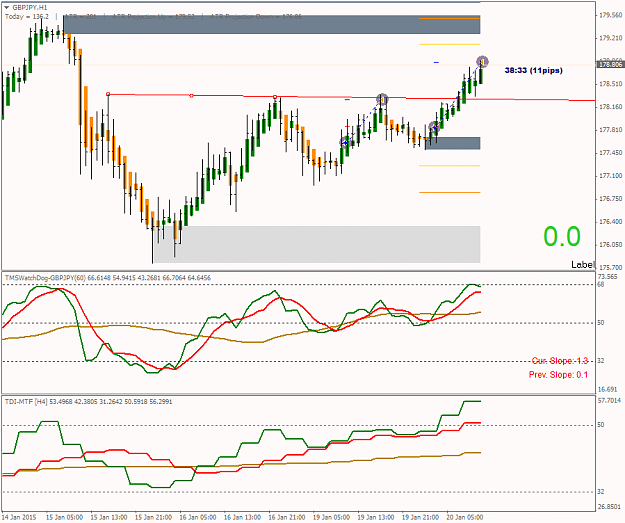Click the 176.750 price scale label
The height and width of the screenshot is (523, 625).
click(611, 199)
